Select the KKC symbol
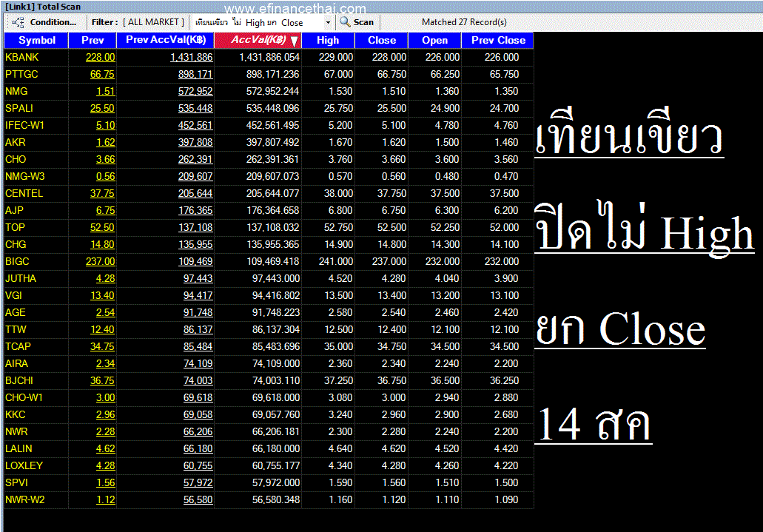Image resolution: width=763 pixels, height=532 pixels. pyautogui.click(x=15, y=415)
